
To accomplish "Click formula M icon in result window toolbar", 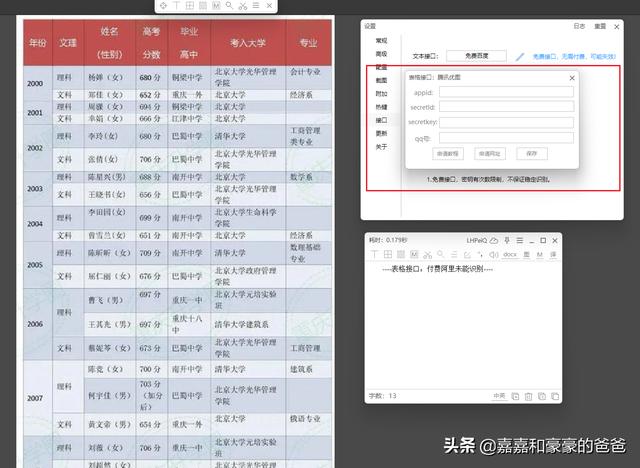I will pyautogui.click(x=414, y=255).
